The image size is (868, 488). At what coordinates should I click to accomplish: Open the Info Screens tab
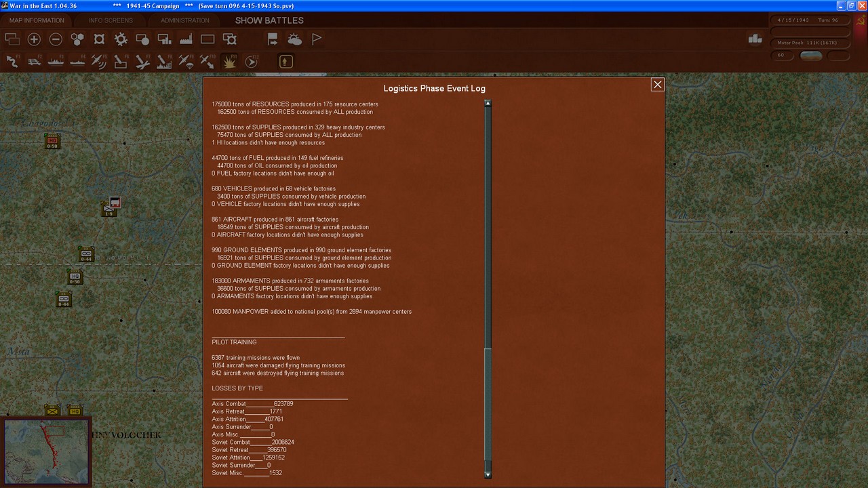point(111,20)
